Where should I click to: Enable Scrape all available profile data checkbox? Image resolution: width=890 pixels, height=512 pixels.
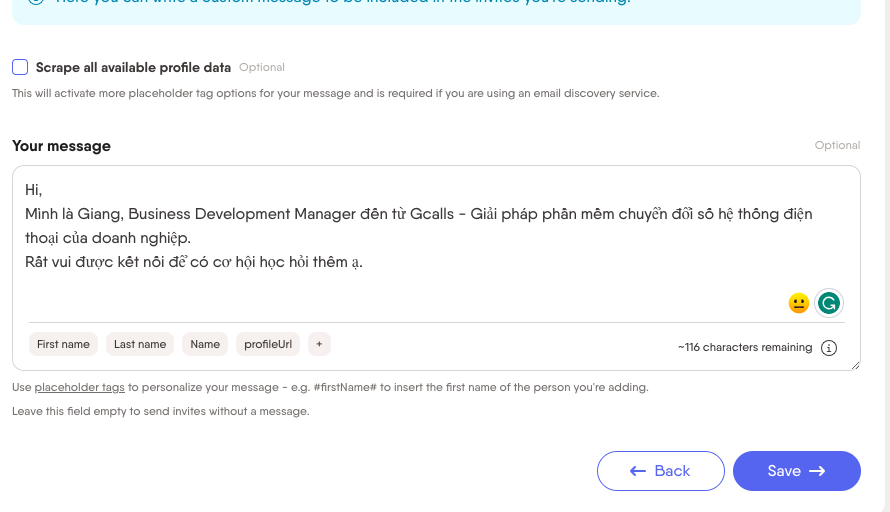[20, 67]
